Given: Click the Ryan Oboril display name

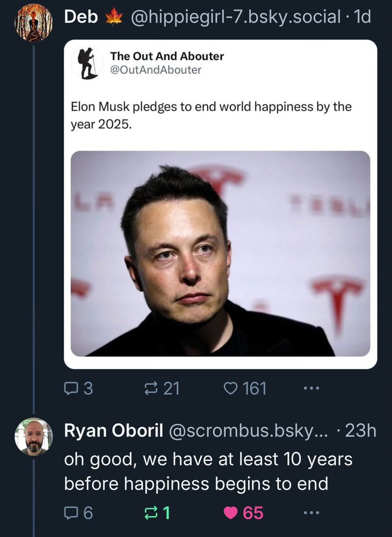Looking at the screenshot, I should tap(114, 431).
